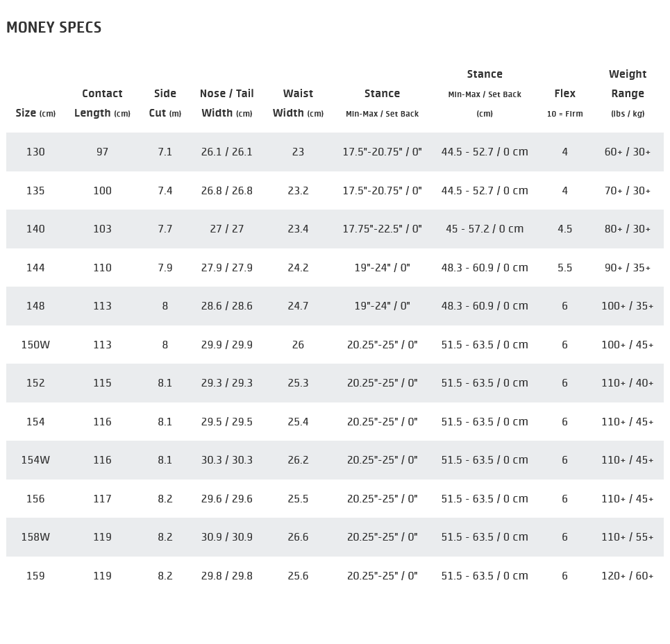Click the MONEY SPECS heading
Image resolution: width=670 pixels, height=644 pixels.
(54, 28)
